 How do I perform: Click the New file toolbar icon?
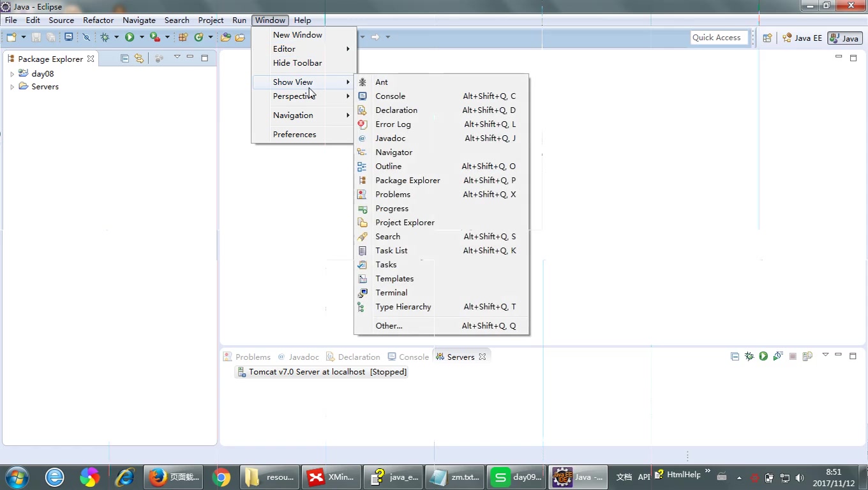11,38
